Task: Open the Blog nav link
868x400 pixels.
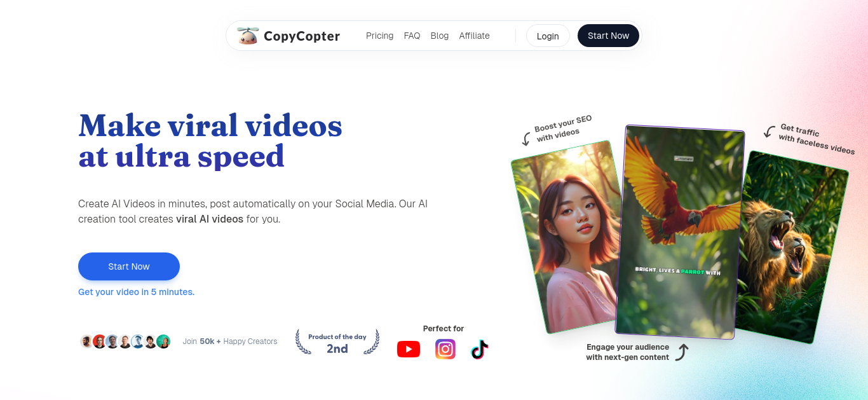Action: point(440,36)
